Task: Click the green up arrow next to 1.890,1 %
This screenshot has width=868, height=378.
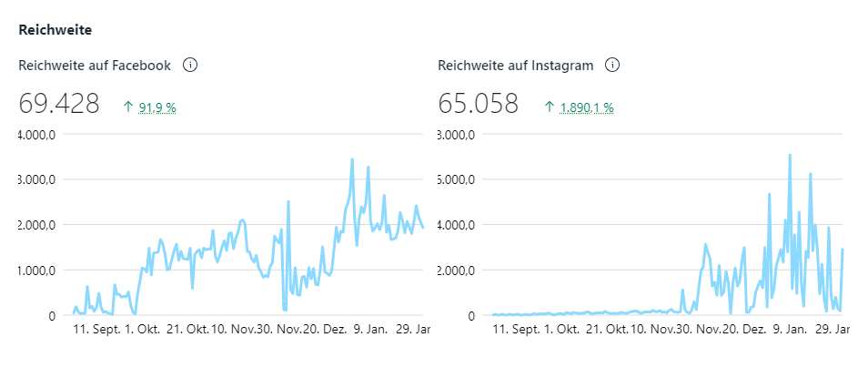Action: click(x=550, y=107)
